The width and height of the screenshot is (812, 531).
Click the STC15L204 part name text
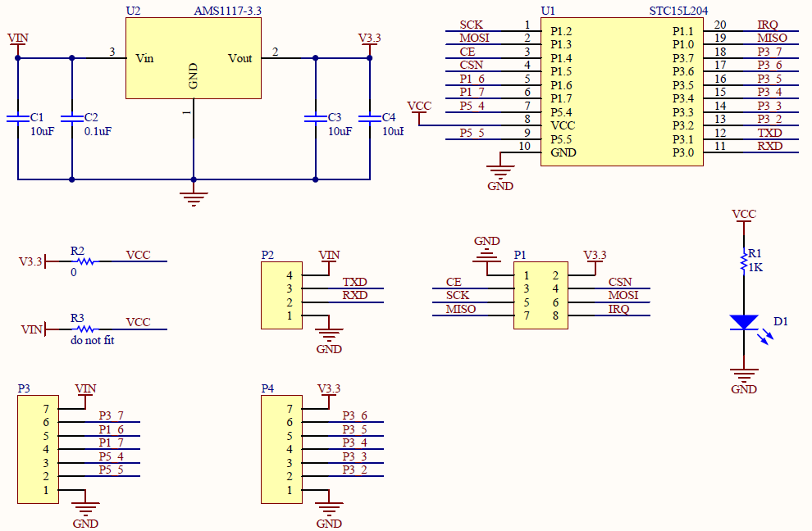coord(678,11)
